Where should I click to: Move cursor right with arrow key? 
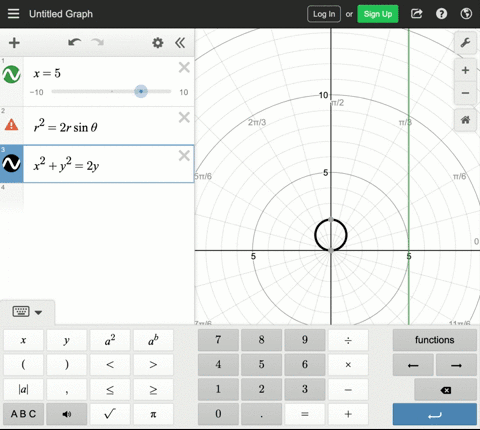[x=456, y=365]
